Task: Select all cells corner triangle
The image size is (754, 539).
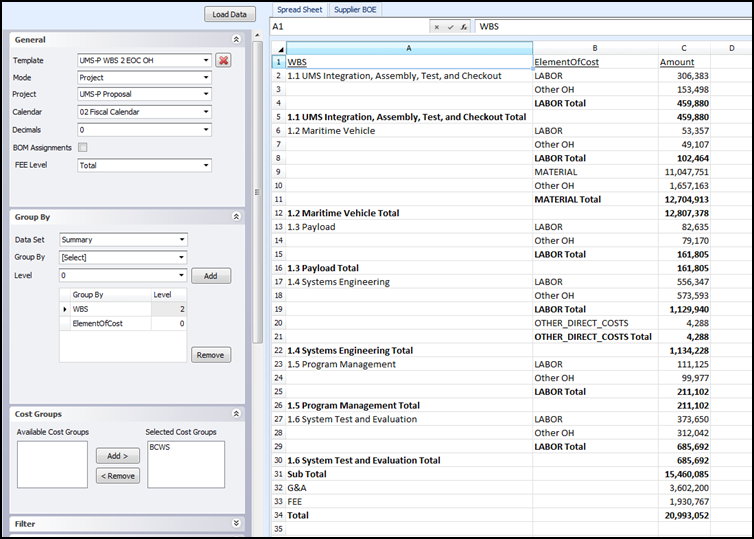Action: [280, 49]
